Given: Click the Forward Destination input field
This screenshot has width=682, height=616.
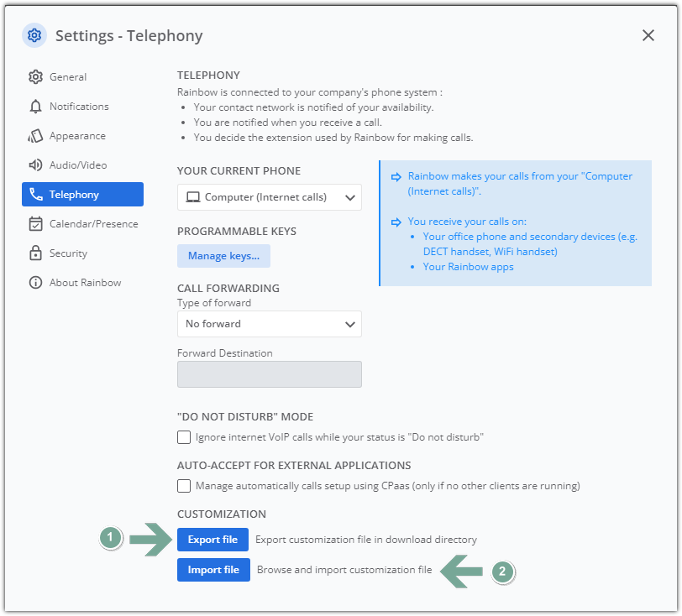Looking at the screenshot, I should coord(270,374).
